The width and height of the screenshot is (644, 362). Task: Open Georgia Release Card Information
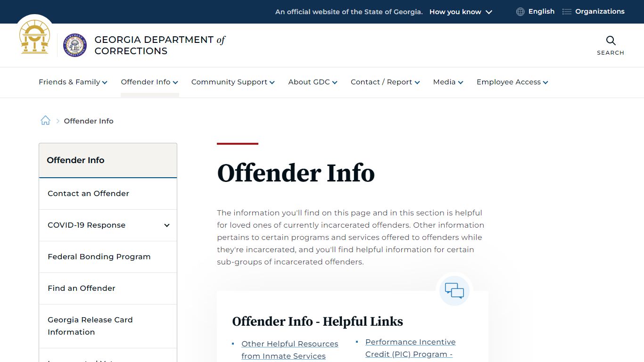90,326
